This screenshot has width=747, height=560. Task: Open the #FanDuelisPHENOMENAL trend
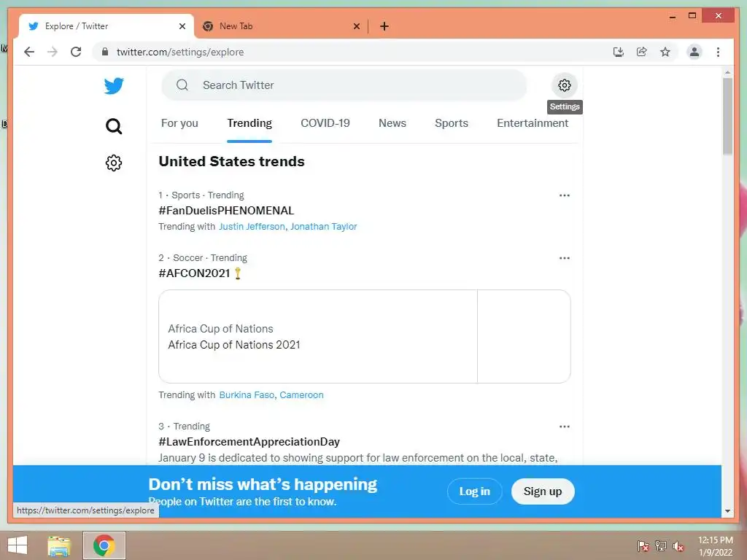pos(226,211)
